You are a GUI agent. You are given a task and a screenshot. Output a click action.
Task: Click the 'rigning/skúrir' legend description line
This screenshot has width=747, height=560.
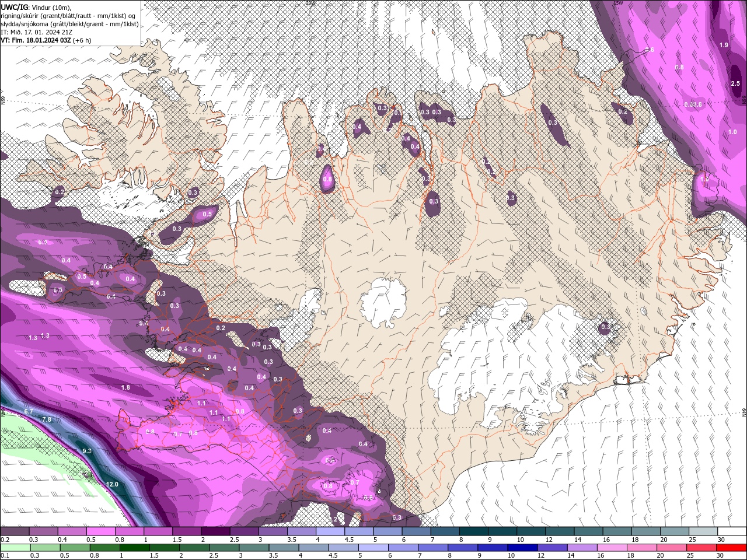click(69, 15)
